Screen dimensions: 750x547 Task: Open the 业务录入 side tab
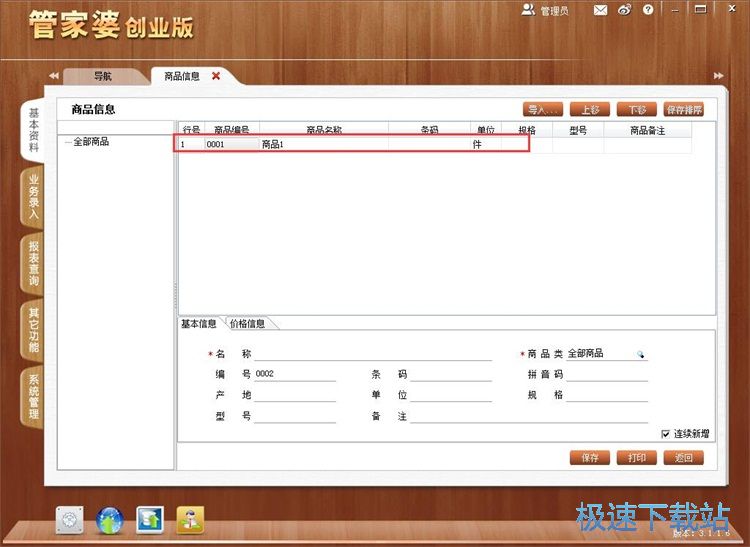point(33,196)
